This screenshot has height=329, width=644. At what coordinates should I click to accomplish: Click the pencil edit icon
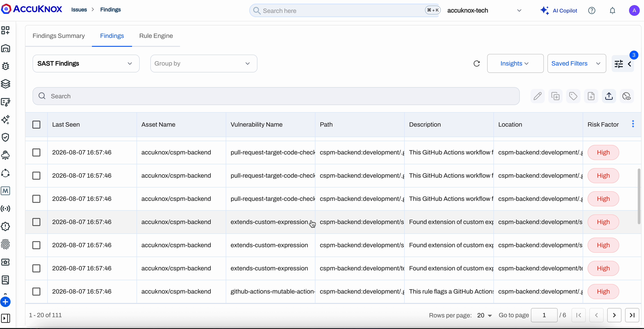click(x=537, y=96)
